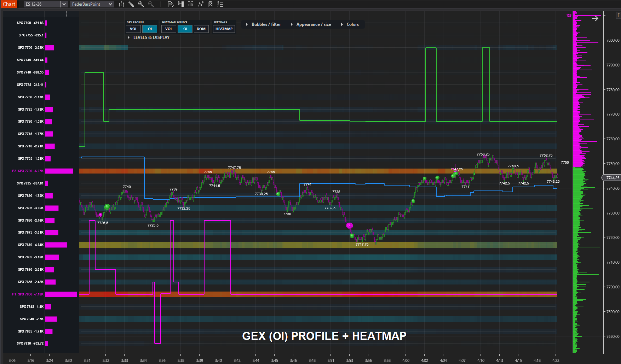Zoom out with the magnifier minus icon
621x364 pixels.
point(151,4)
